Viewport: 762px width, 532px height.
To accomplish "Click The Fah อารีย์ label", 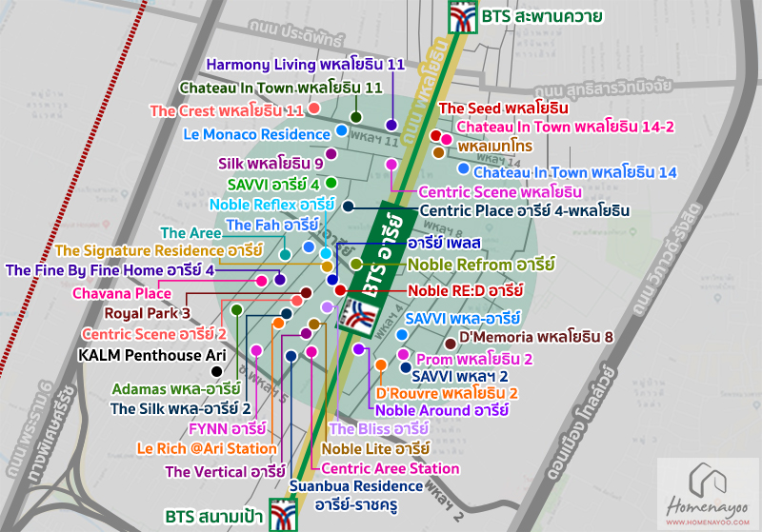I will click(272, 226).
